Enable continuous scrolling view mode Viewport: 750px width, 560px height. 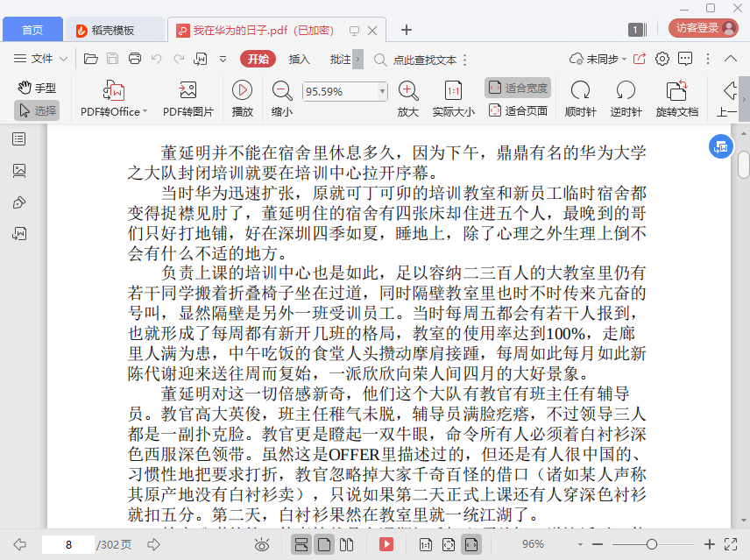tap(301, 545)
